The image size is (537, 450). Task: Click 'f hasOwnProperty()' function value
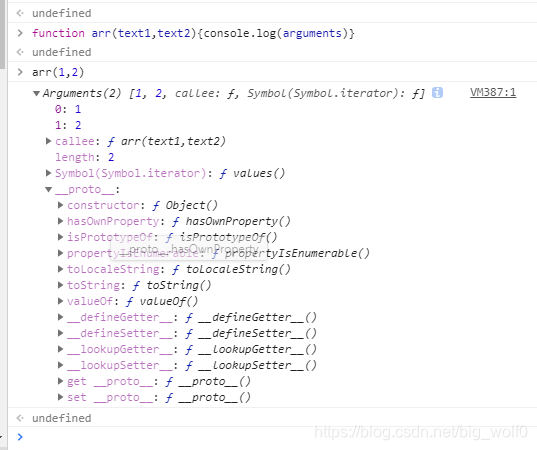click(x=231, y=221)
